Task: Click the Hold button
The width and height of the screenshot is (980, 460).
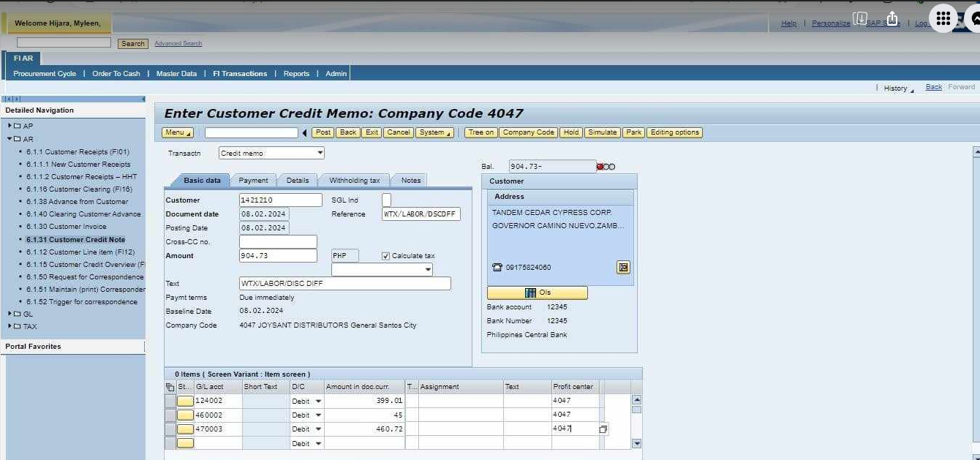Action: [571, 132]
